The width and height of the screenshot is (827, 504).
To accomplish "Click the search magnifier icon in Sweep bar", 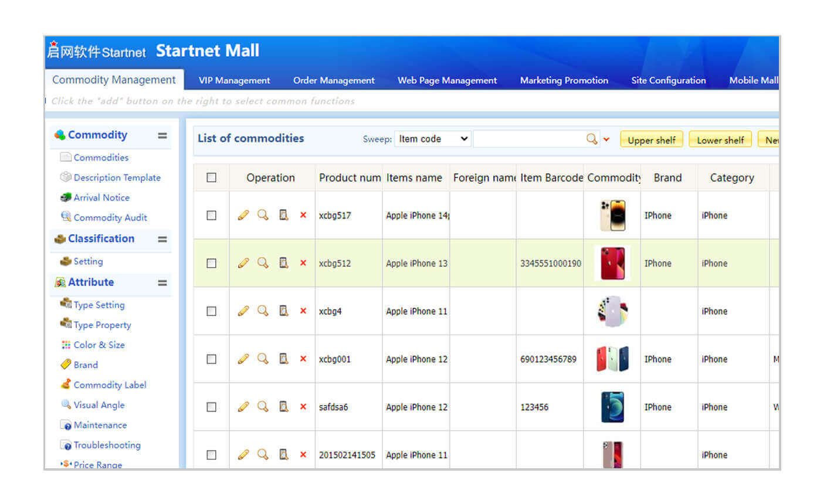I will point(592,139).
